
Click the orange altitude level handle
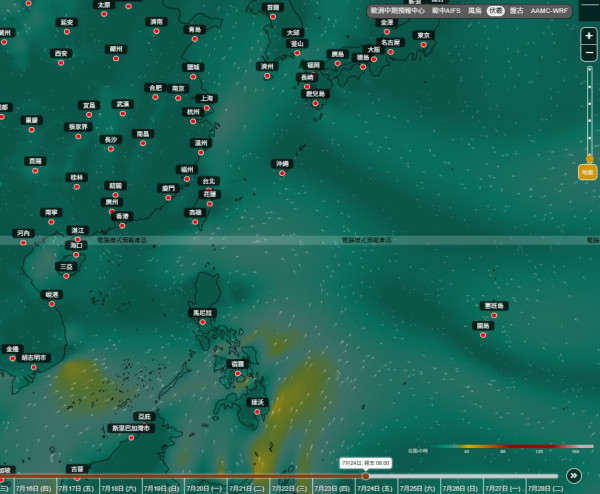(x=590, y=159)
